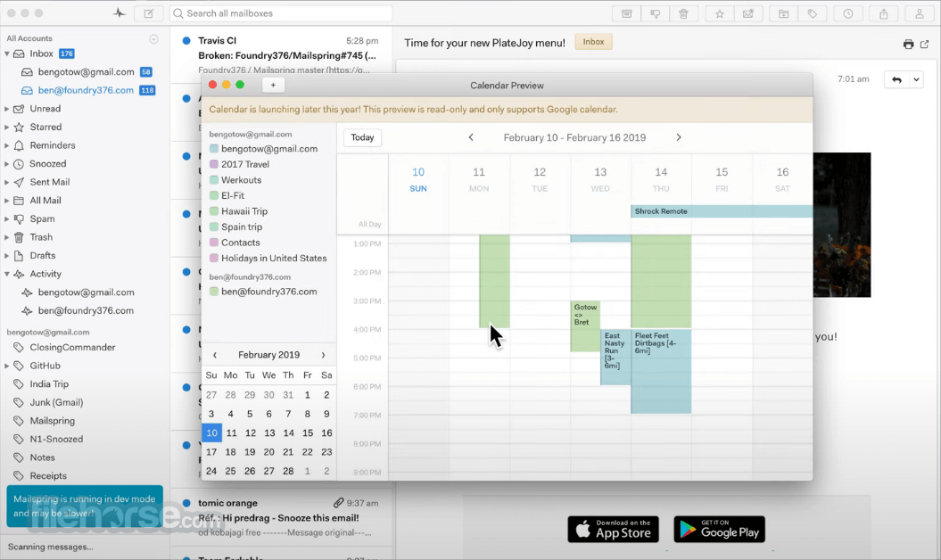Expand the Reminders folder arrow
The image size is (941, 560).
click(x=7, y=145)
